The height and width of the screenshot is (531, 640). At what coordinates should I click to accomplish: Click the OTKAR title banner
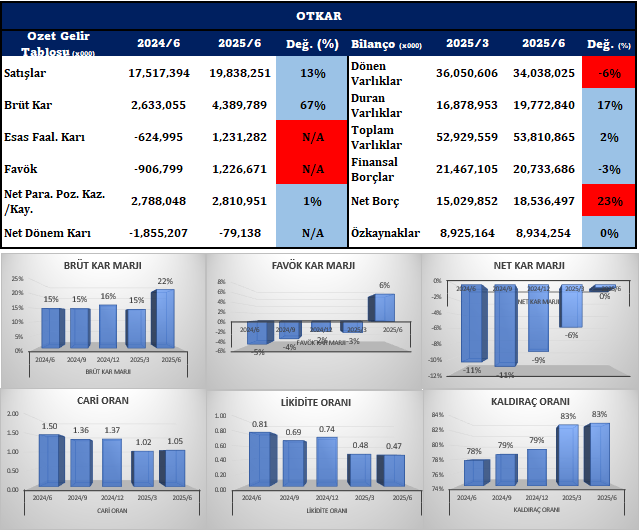click(319, 16)
